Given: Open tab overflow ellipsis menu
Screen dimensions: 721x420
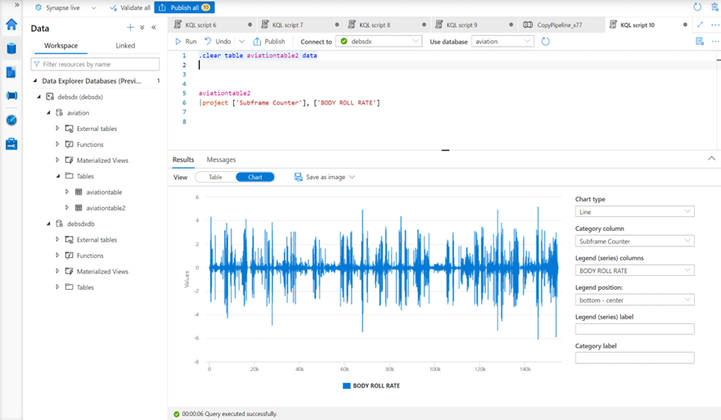Looking at the screenshot, I should click(x=715, y=24).
